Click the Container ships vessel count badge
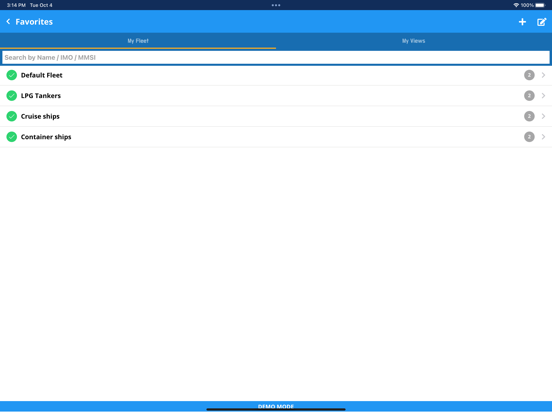 (x=529, y=137)
